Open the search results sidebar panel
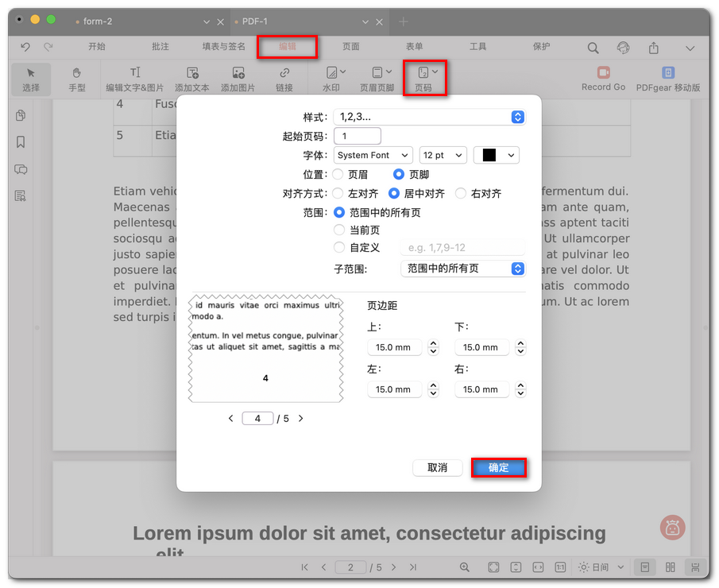 [21, 195]
